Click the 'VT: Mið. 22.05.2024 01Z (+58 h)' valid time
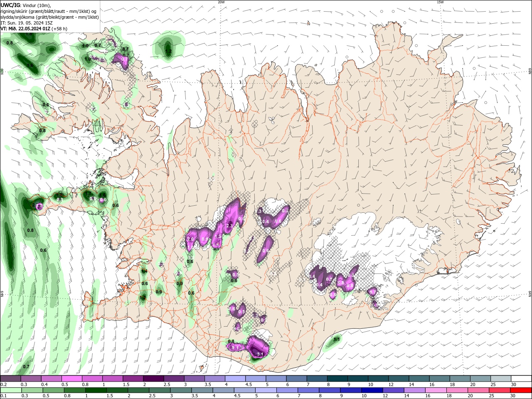Screen dimensions: 532x399 [34, 29]
